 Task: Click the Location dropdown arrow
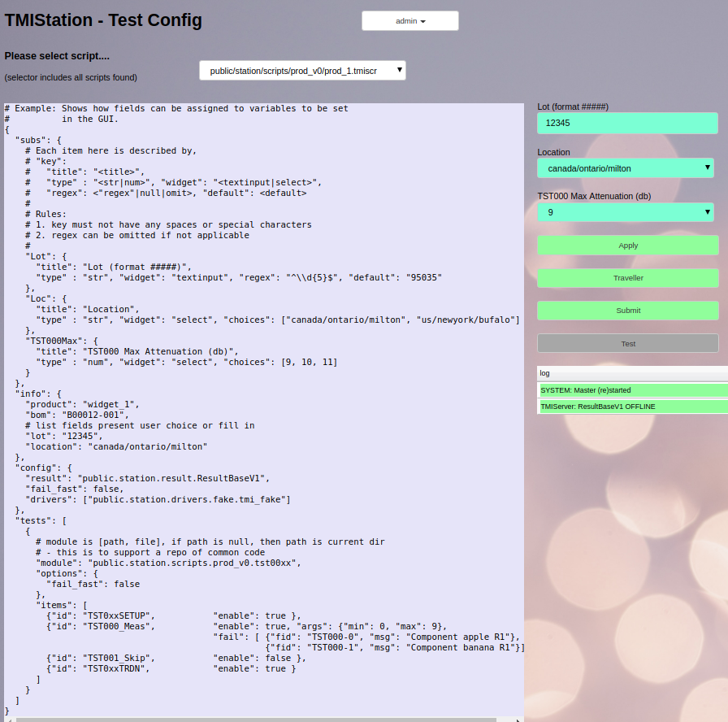pos(708,167)
